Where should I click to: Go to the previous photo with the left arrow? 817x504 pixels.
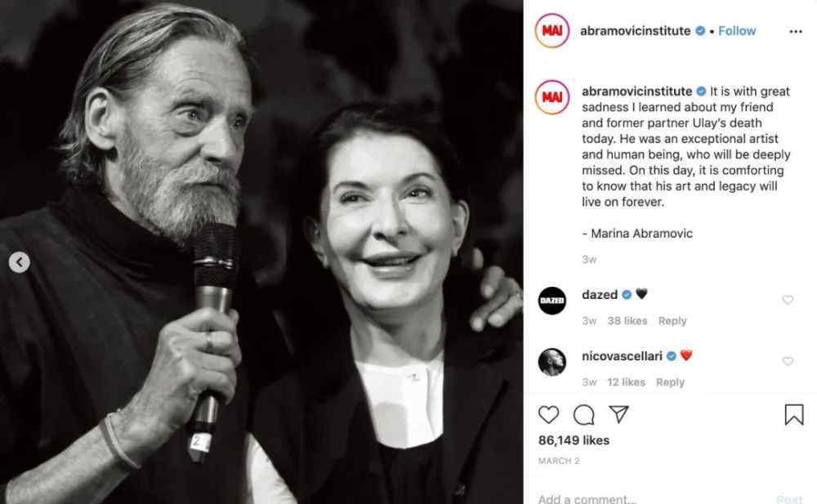pyautogui.click(x=20, y=262)
